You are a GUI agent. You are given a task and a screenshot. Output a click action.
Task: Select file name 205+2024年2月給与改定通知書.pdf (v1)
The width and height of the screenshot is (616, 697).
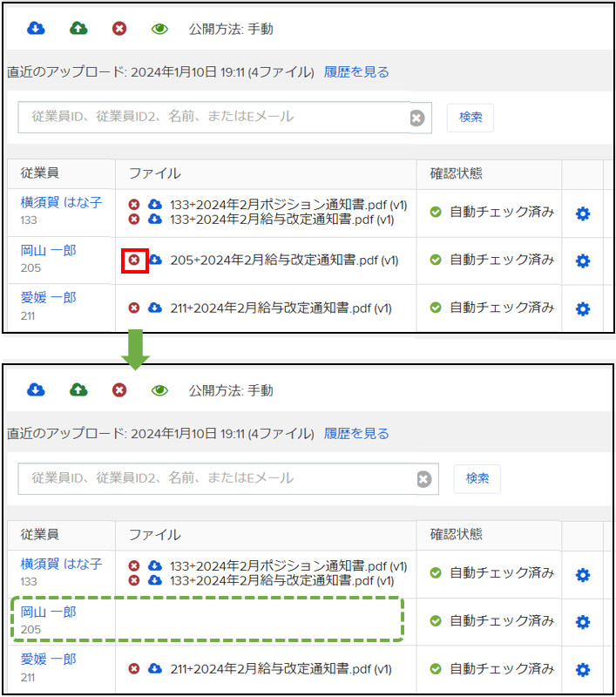pos(284,260)
